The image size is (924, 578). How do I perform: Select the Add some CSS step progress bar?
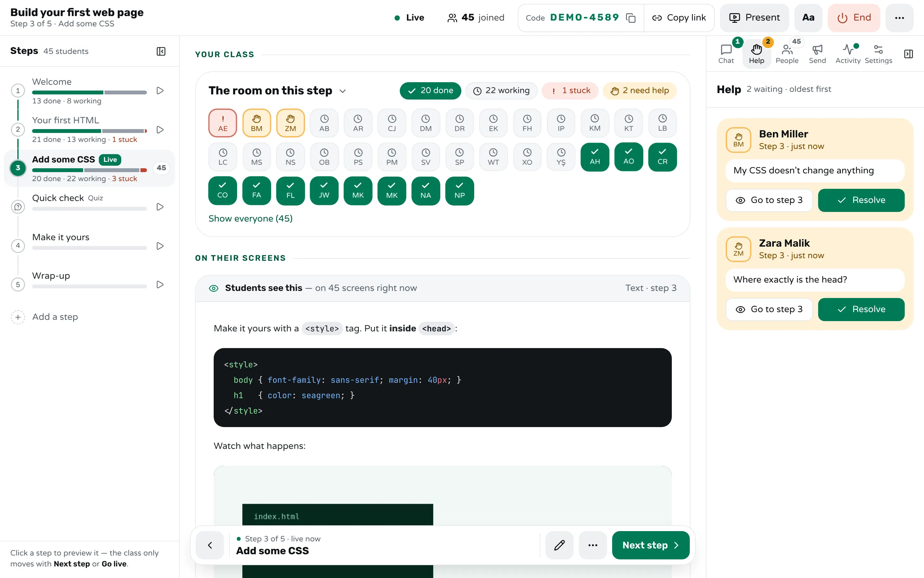coord(89,170)
